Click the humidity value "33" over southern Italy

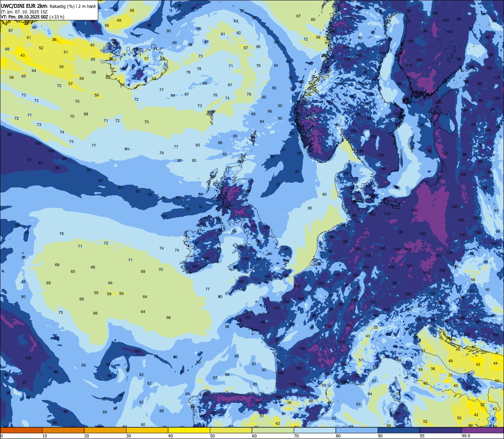(450, 375)
